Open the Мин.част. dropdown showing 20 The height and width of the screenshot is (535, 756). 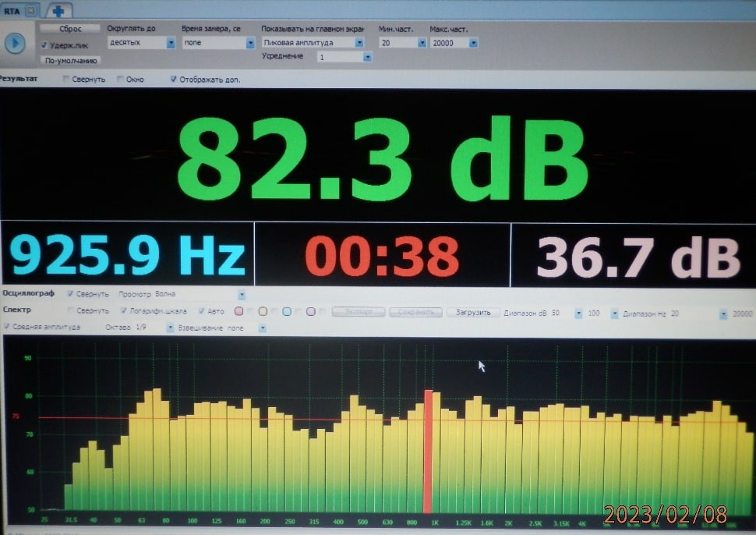pos(403,43)
